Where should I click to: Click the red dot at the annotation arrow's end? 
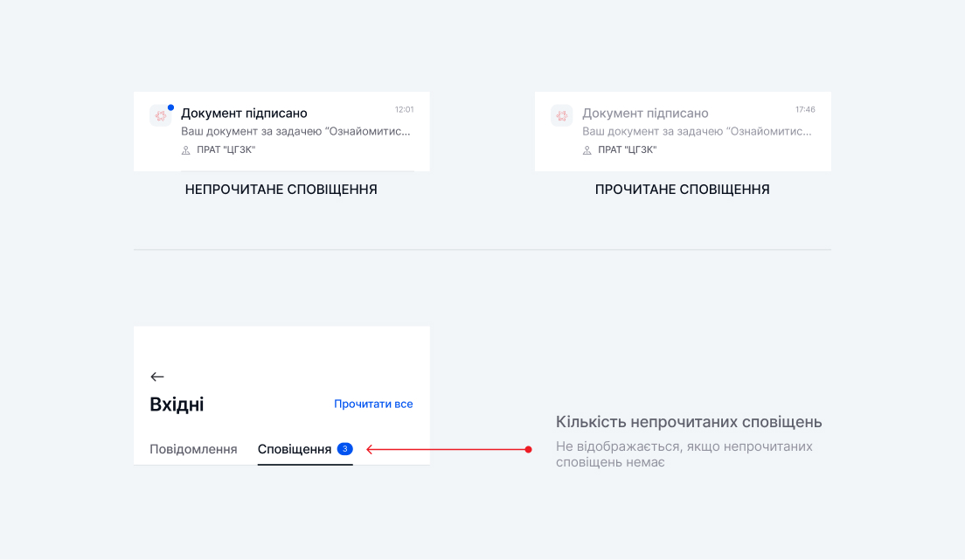(528, 450)
